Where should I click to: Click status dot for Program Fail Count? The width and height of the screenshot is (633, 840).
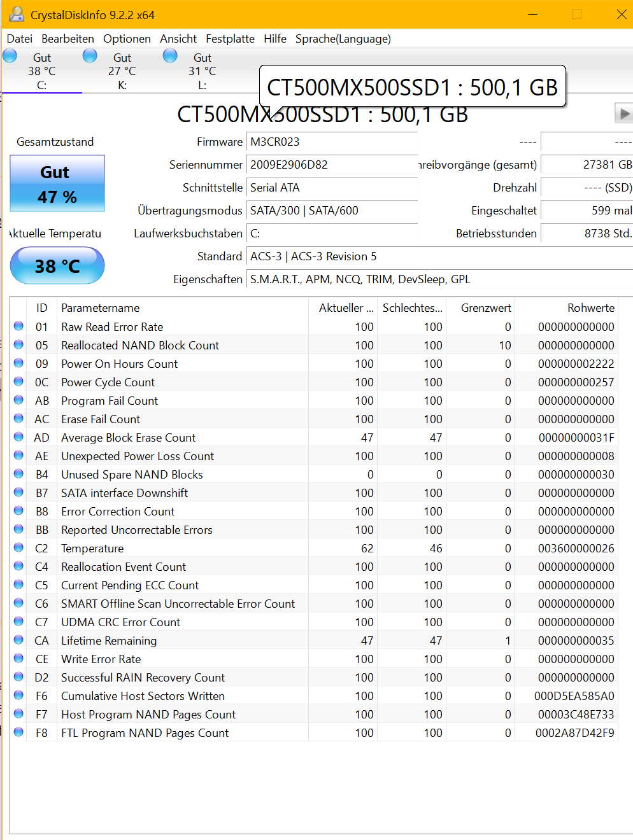[x=18, y=400]
